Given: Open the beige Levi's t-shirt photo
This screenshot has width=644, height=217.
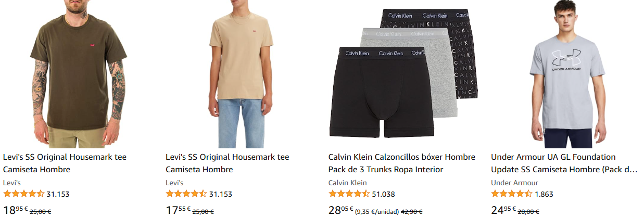Looking at the screenshot, I should click(x=241, y=74).
